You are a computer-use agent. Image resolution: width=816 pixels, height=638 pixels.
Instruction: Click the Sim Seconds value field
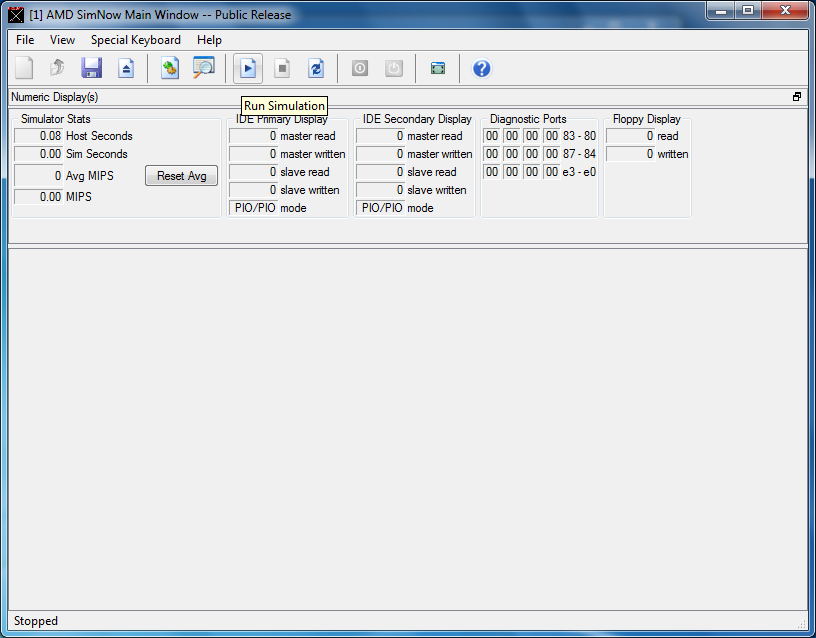coord(39,154)
